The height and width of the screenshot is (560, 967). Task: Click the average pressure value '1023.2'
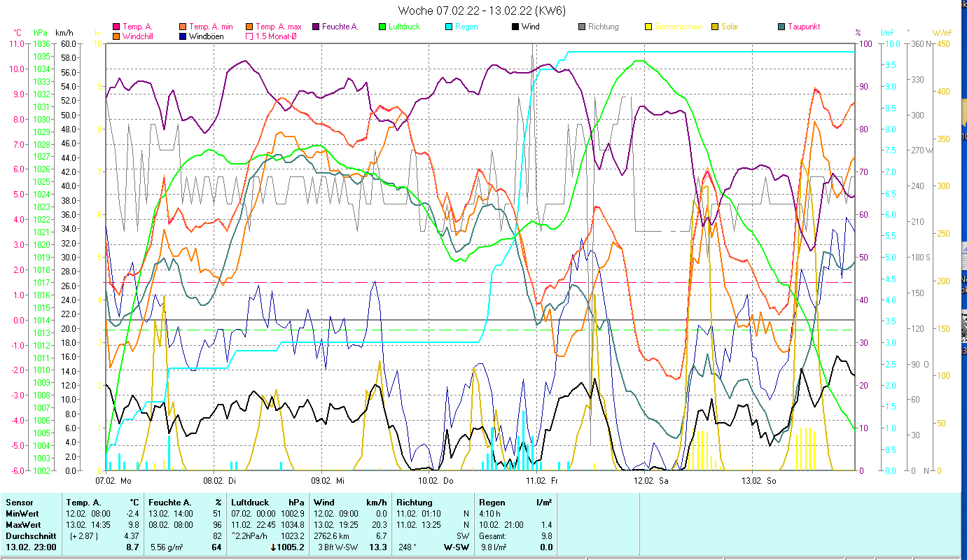tap(293, 536)
